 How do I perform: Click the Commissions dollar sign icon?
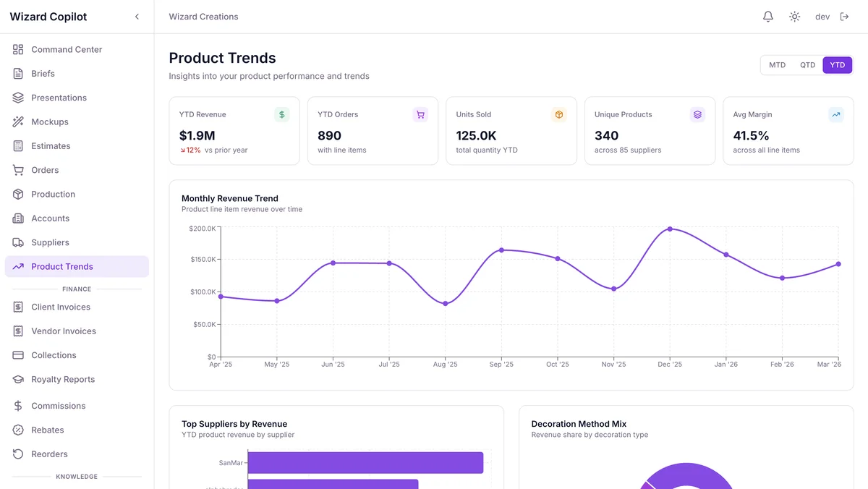pos(18,406)
